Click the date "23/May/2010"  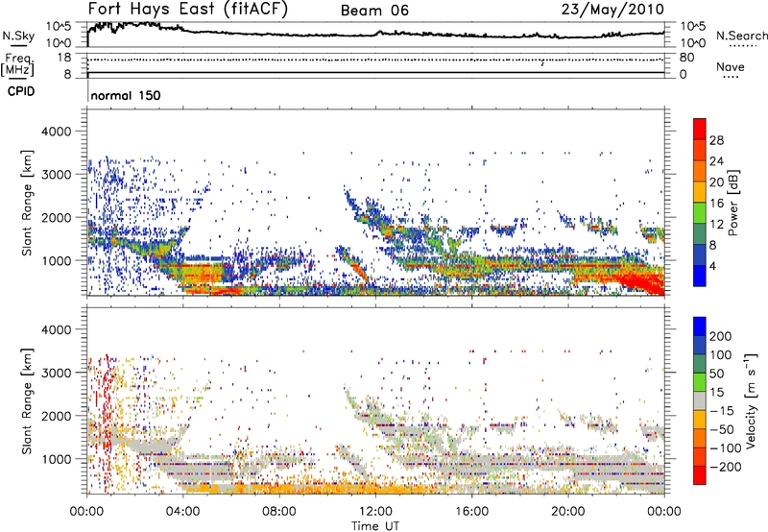(612, 10)
